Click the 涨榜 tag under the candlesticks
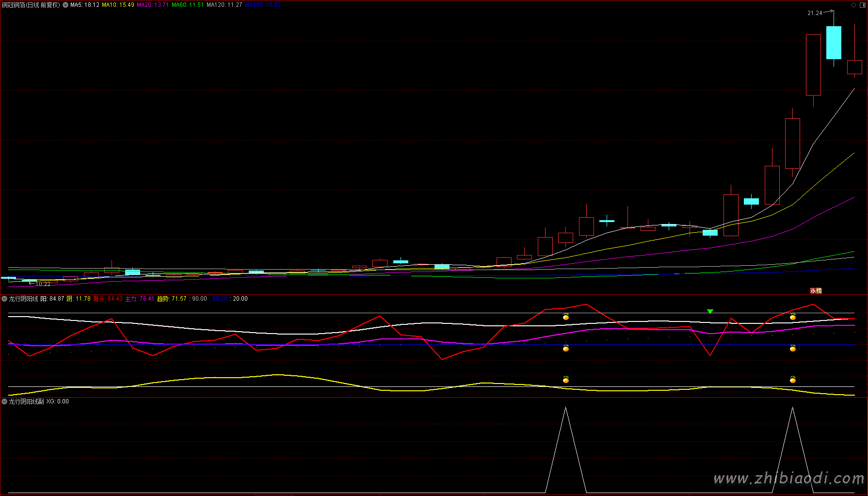 click(x=816, y=291)
